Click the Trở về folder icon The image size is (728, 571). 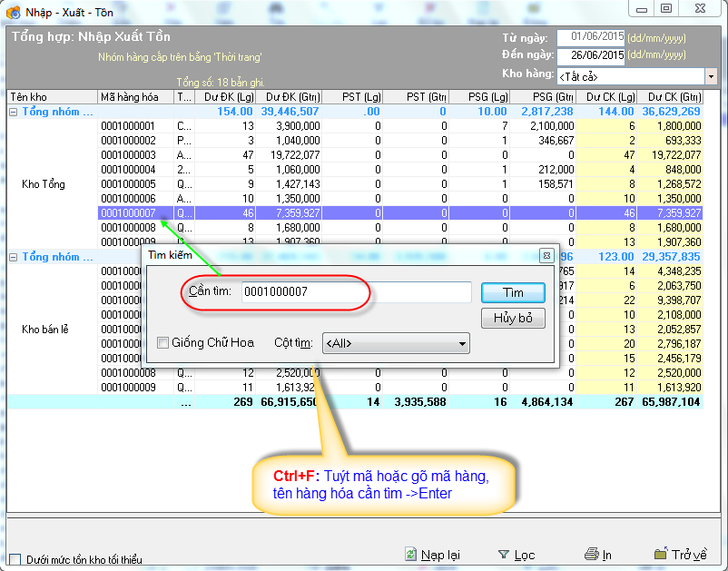coord(661,554)
